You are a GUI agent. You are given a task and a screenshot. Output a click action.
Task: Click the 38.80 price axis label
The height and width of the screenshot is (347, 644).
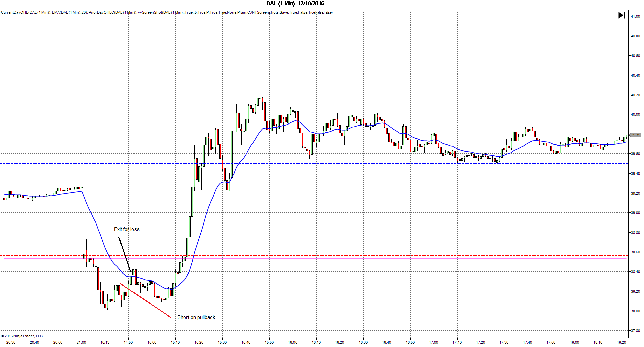(x=635, y=233)
